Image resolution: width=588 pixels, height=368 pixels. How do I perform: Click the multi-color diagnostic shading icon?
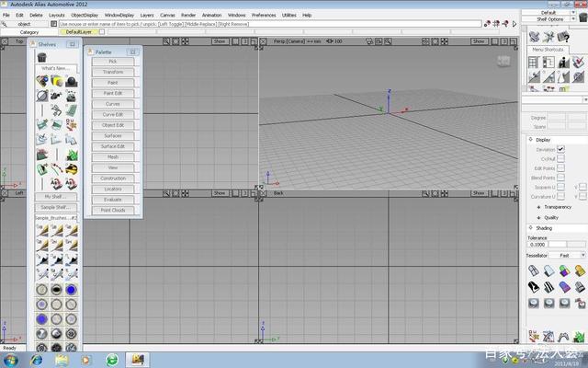click(564, 270)
